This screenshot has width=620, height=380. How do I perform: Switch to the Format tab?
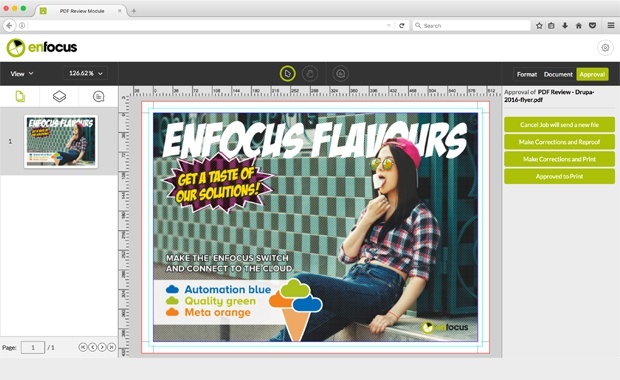point(527,74)
